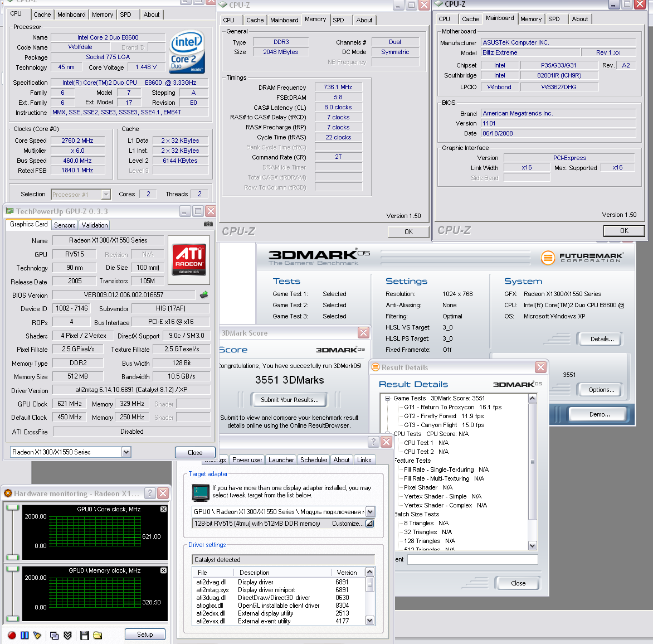Open the Scheduler tab
This screenshot has height=644, width=653.
pyautogui.click(x=313, y=460)
